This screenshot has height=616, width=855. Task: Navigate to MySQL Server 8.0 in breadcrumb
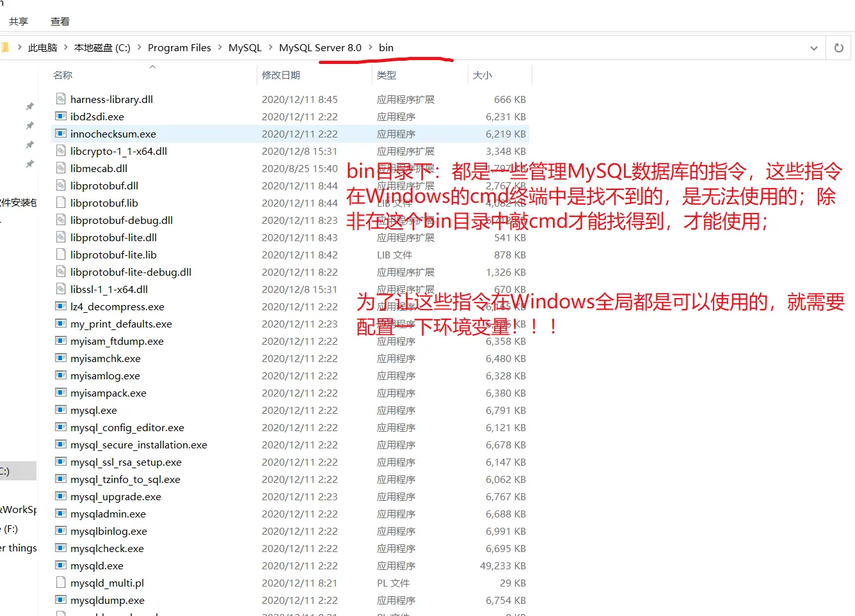click(320, 47)
